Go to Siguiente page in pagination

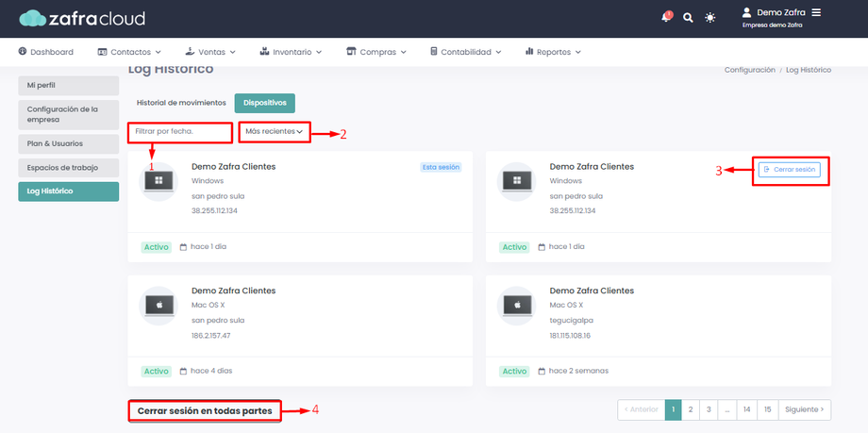(x=805, y=409)
